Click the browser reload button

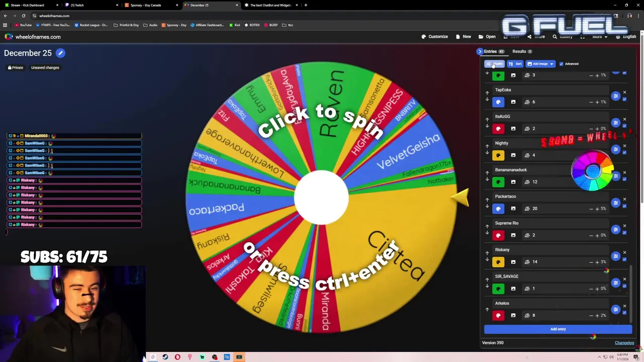pyautogui.click(x=23, y=16)
